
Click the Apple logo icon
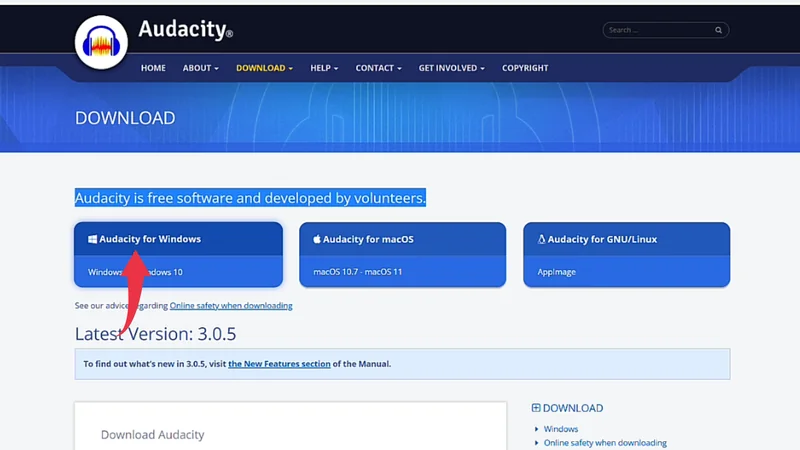coord(317,240)
